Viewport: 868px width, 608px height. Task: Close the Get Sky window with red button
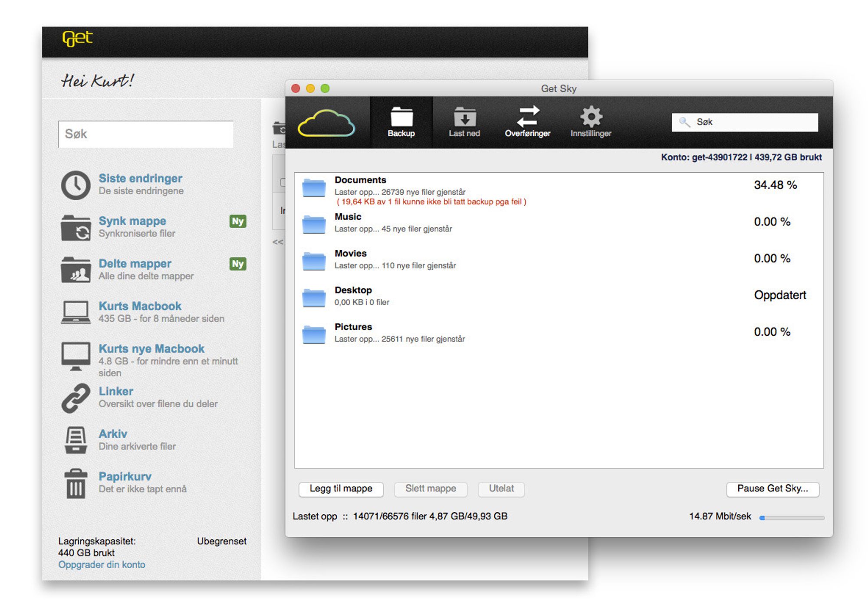pyautogui.click(x=296, y=88)
